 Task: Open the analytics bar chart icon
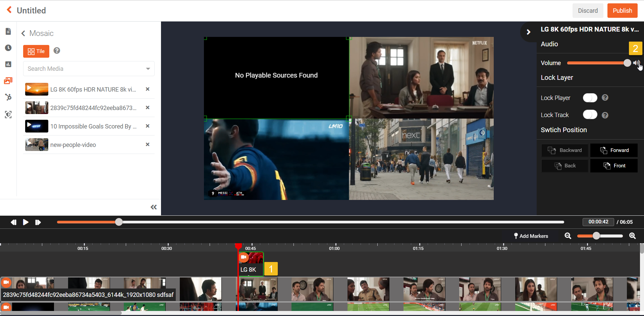click(8, 64)
